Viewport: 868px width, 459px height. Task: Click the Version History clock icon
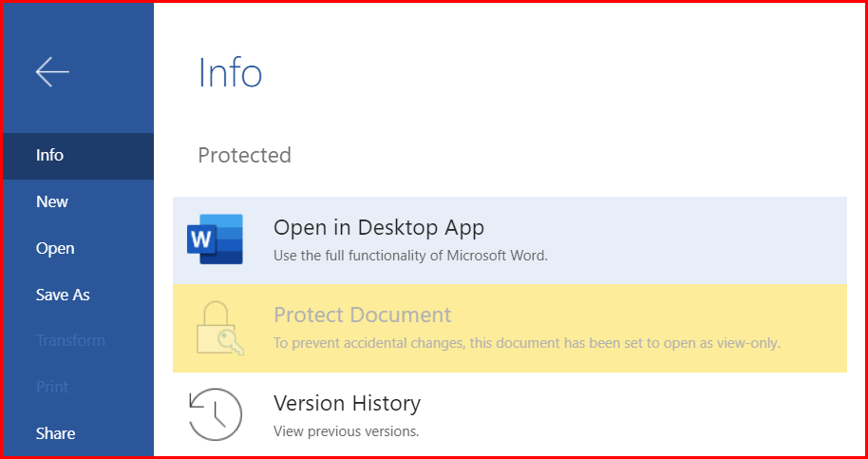pyautogui.click(x=215, y=414)
